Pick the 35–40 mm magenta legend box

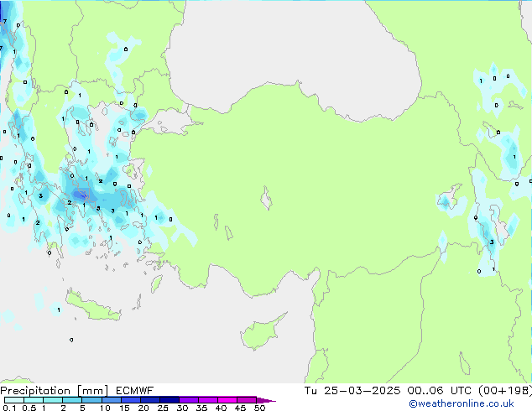pyautogui.click(x=207, y=400)
